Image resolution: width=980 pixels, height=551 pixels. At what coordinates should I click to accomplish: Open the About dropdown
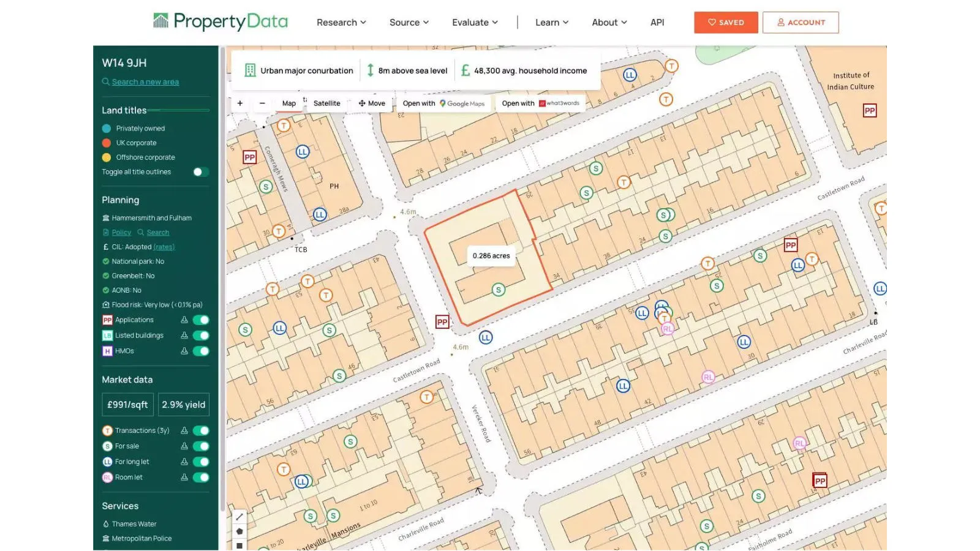[x=608, y=22]
